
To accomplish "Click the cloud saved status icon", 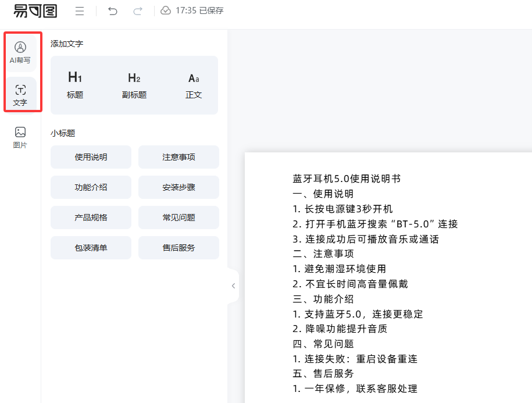I will [x=166, y=11].
